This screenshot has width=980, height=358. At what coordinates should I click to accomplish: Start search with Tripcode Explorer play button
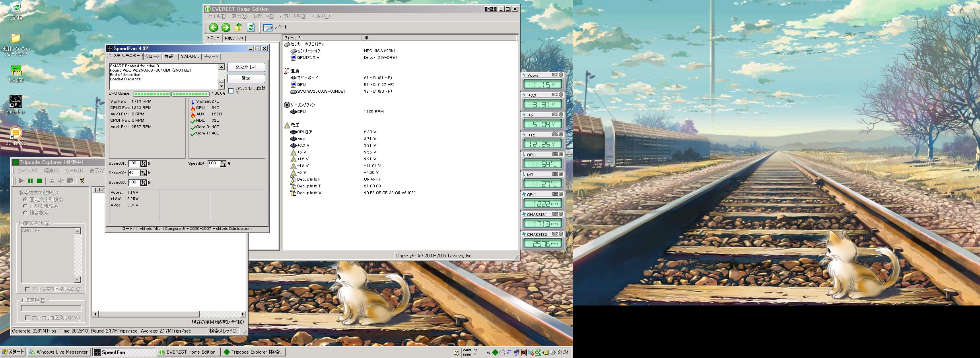pos(21,181)
